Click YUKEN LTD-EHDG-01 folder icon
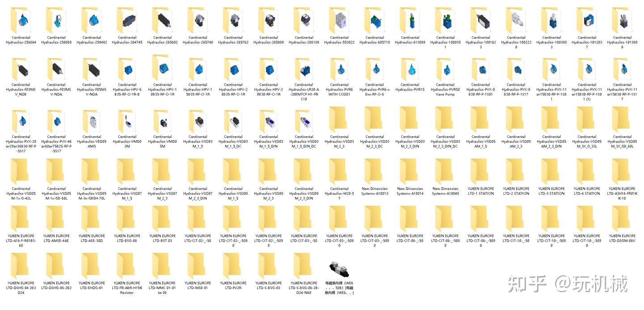Screen dimensions: 644x310 92,266
